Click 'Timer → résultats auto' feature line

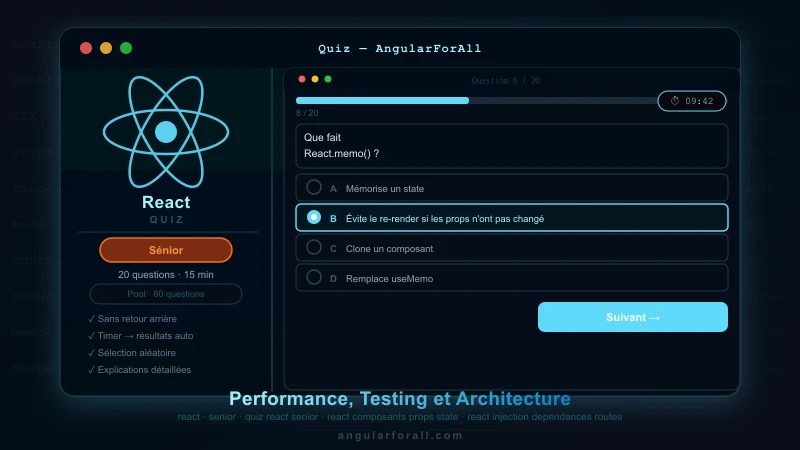(x=140, y=336)
